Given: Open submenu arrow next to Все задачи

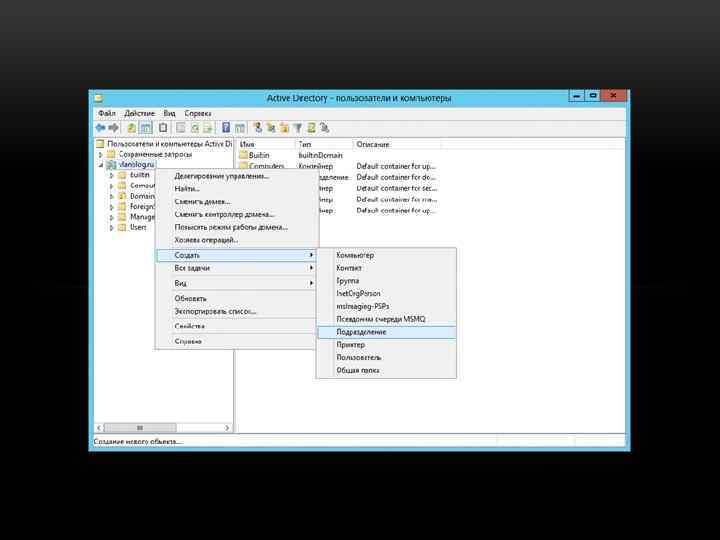Looking at the screenshot, I should pos(311,268).
